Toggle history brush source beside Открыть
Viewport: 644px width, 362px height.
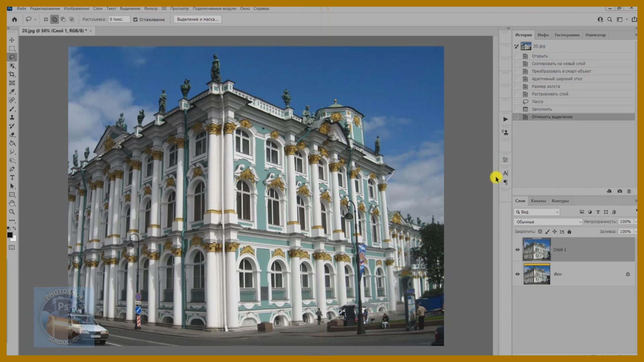pos(517,56)
